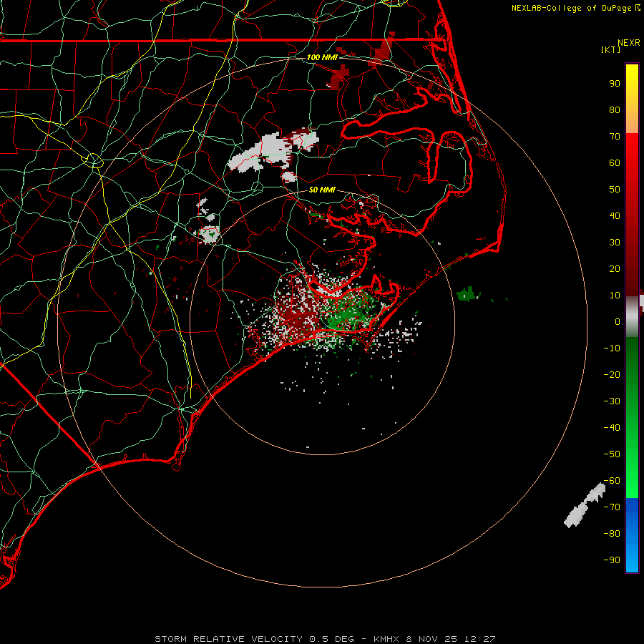Select the -80 value on velocity scale
The height and width of the screenshot is (644, 644).
tap(612, 534)
